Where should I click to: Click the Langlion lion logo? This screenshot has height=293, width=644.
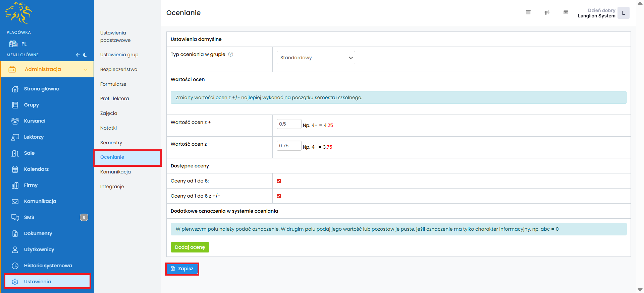(19, 13)
